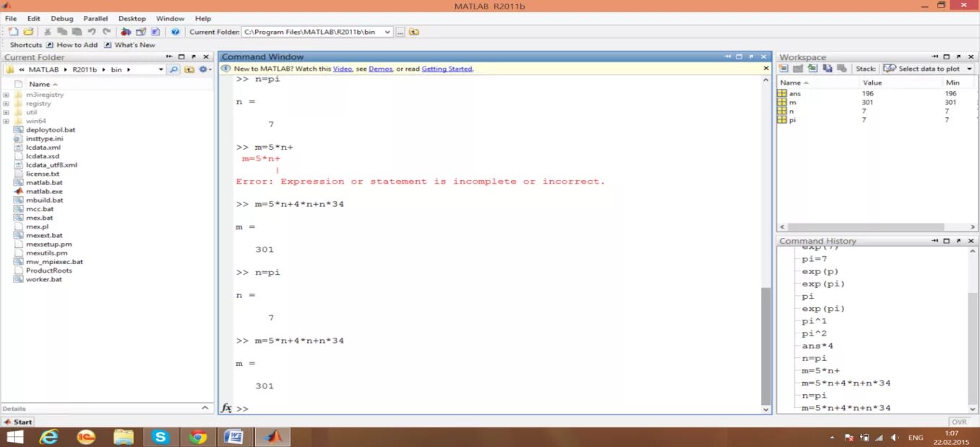Select matlab.exe in the file list
The image size is (980, 447).
point(44,191)
